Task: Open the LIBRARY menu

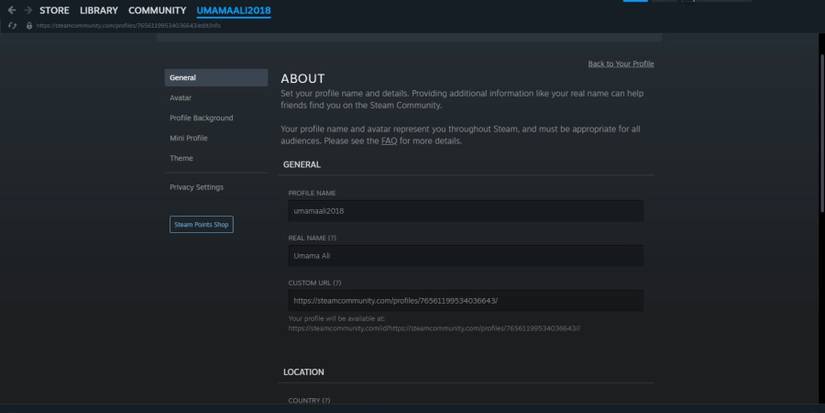Action: point(99,10)
